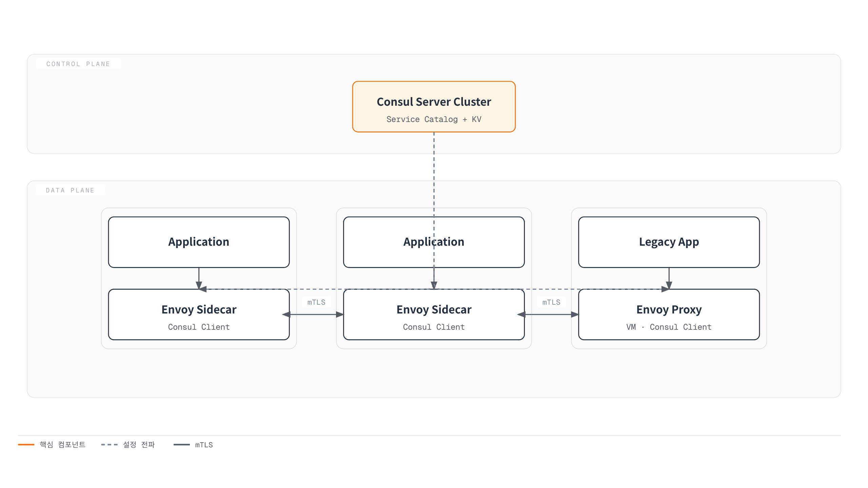Viewport: 868px width, 488px height.
Task: Select the middle Envoy Sidecar box
Action: (434, 314)
